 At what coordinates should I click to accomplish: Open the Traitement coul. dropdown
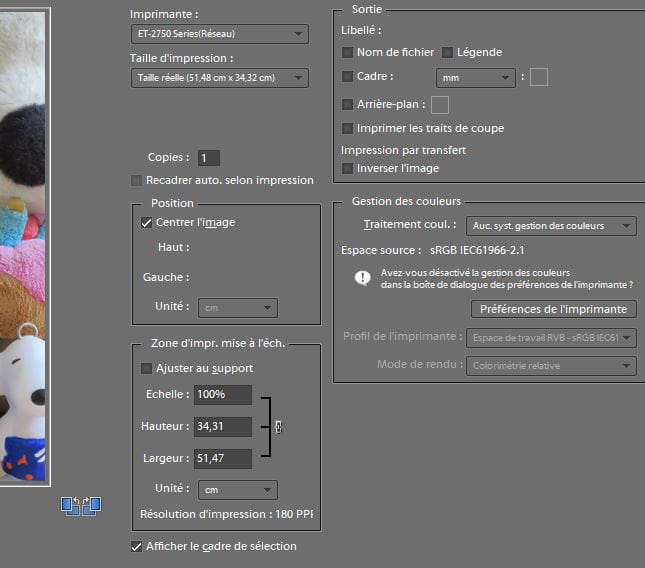pyautogui.click(x=552, y=226)
